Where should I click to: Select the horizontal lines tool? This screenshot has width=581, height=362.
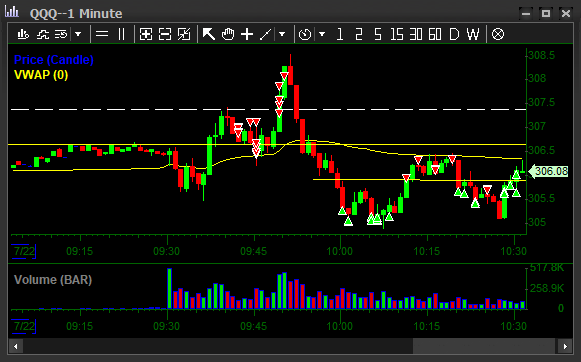[x=102, y=34]
